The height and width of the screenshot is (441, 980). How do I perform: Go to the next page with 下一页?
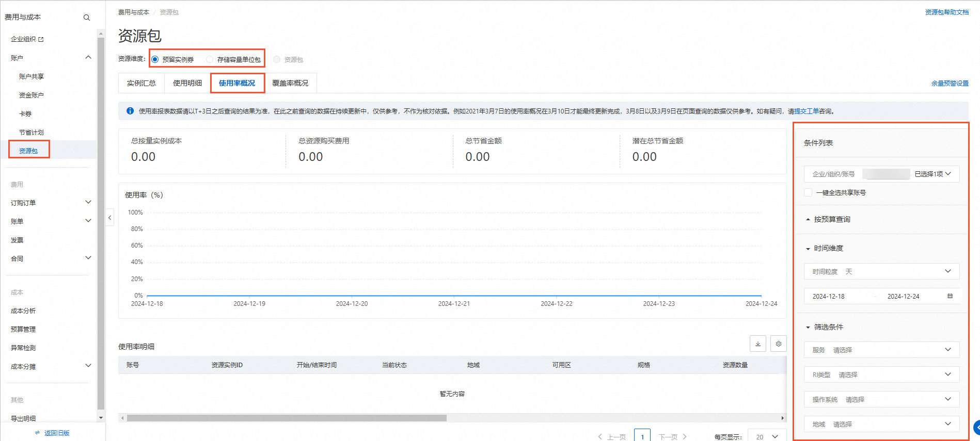pyautogui.click(x=673, y=437)
